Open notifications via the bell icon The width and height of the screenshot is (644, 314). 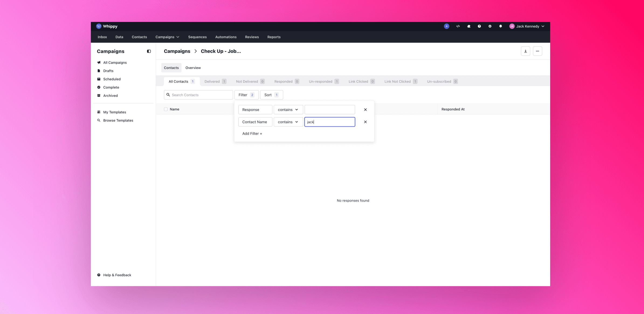coord(500,26)
